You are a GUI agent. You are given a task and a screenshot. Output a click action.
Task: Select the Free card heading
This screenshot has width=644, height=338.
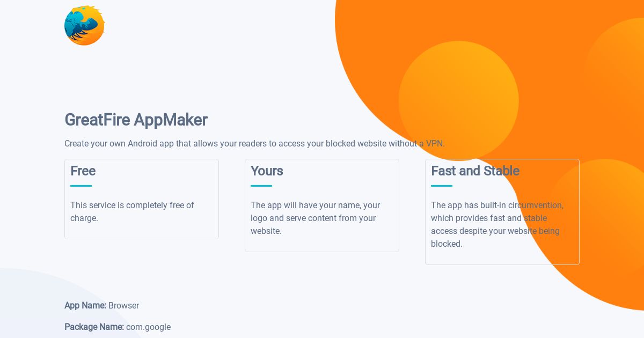[83, 171]
